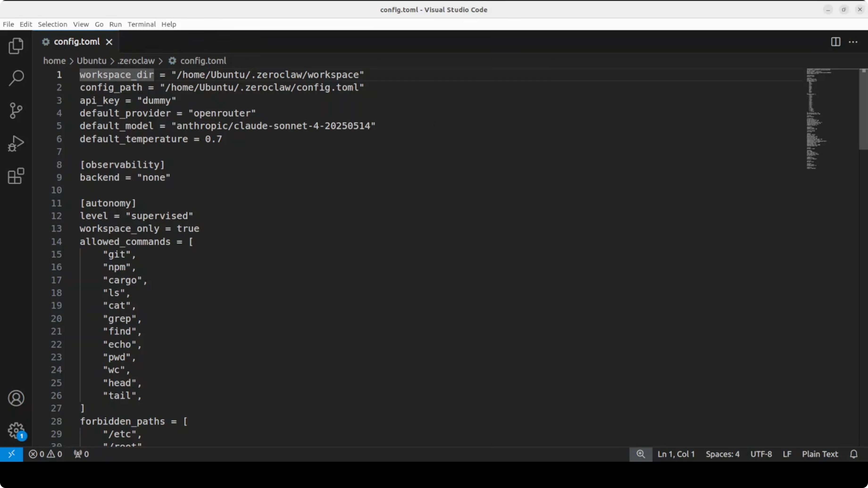Click the remote window indicator

[12, 454]
